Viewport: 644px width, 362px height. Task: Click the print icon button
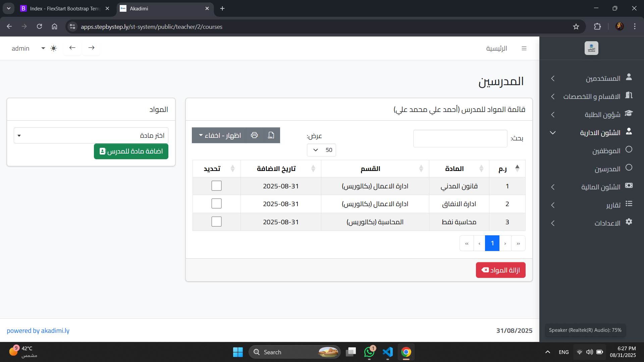point(254,135)
